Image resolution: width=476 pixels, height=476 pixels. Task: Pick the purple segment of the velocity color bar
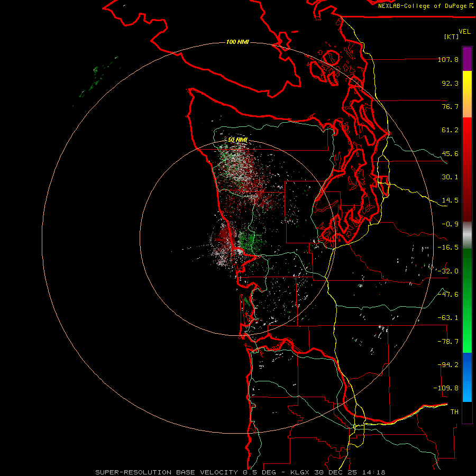(467, 59)
